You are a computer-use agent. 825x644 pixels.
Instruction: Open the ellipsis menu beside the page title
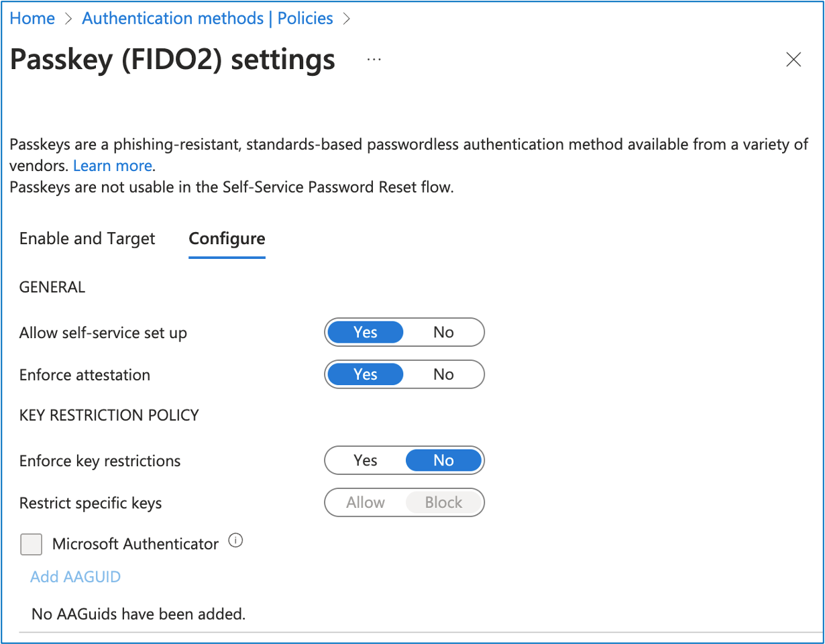tap(374, 59)
